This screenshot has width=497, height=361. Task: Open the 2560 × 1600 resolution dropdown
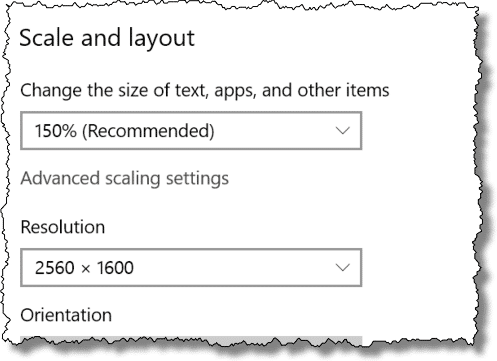coord(191,267)
